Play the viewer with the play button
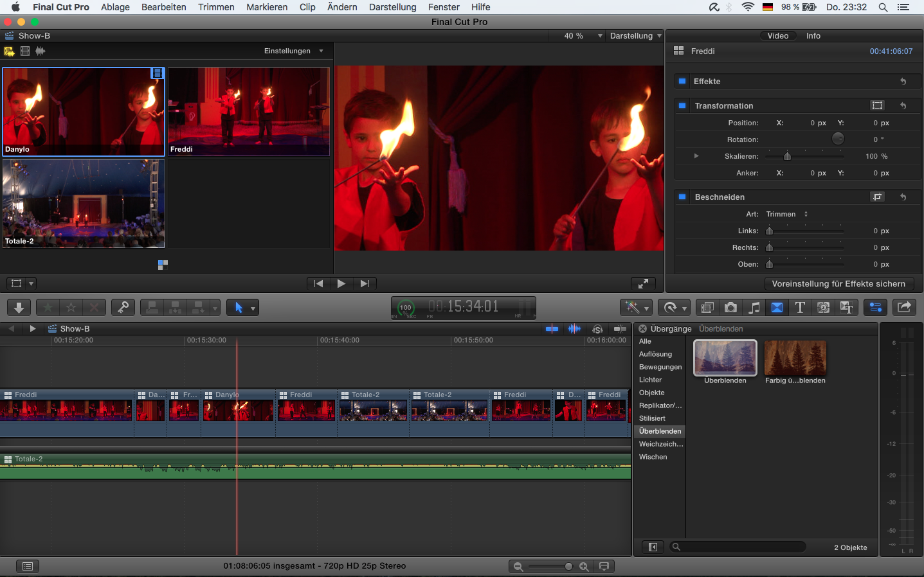 pyautogui.click(x=341, y=283)
